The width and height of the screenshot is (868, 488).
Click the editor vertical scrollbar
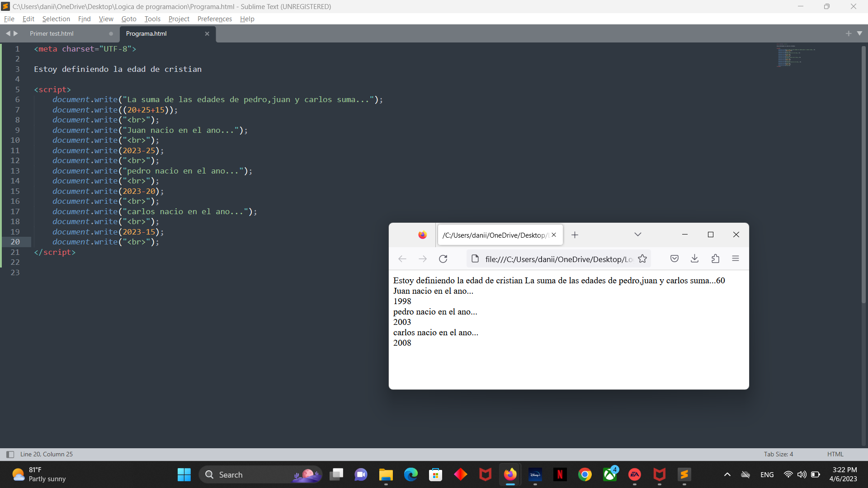(863, 174)
